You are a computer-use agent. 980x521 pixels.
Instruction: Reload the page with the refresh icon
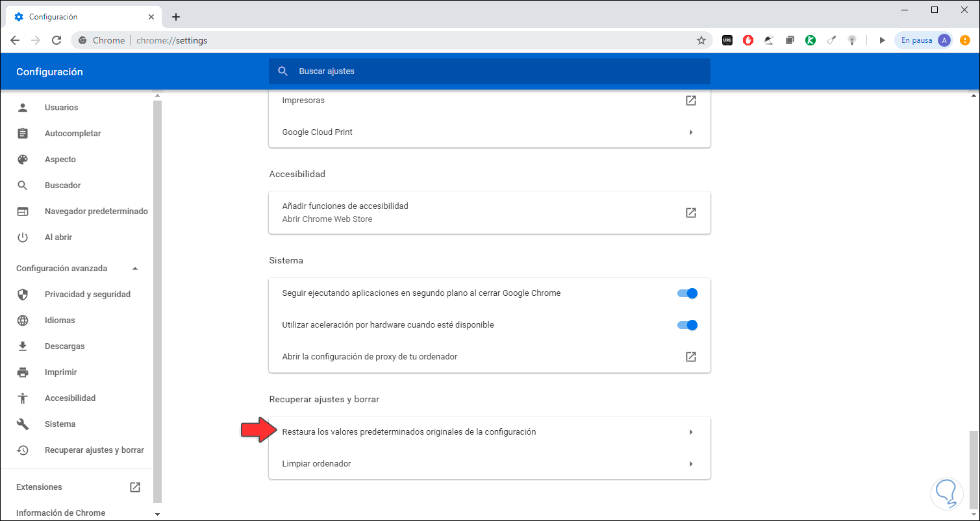pyautogui.click(x=57, y=40)
